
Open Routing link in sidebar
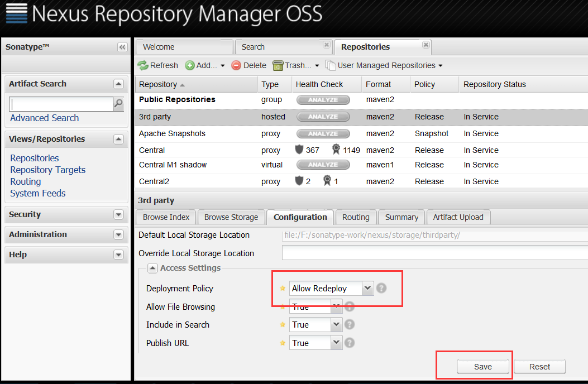click(x=26, y=181)
